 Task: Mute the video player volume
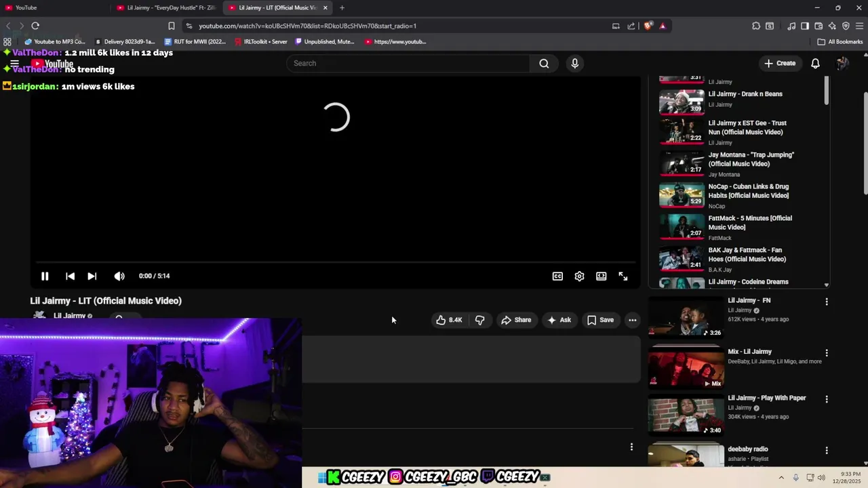pos(119,276)
